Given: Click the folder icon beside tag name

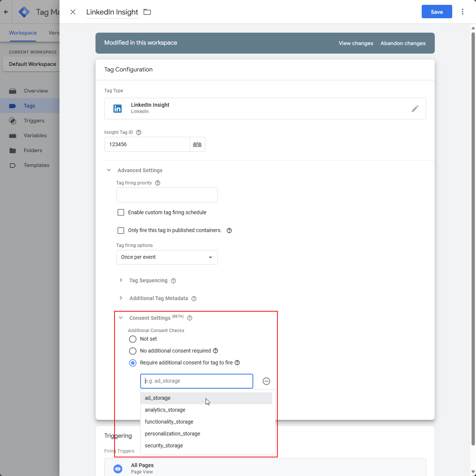Looking at the screenshot, I should (x=147, y=12).
